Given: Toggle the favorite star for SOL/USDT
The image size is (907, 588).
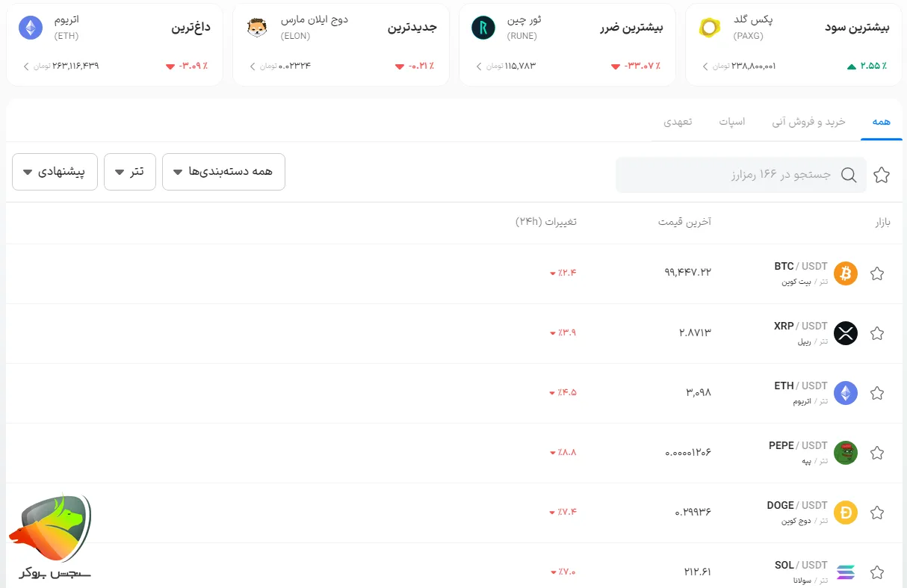Looking at the screenshot, I should (x=877, y=572).
